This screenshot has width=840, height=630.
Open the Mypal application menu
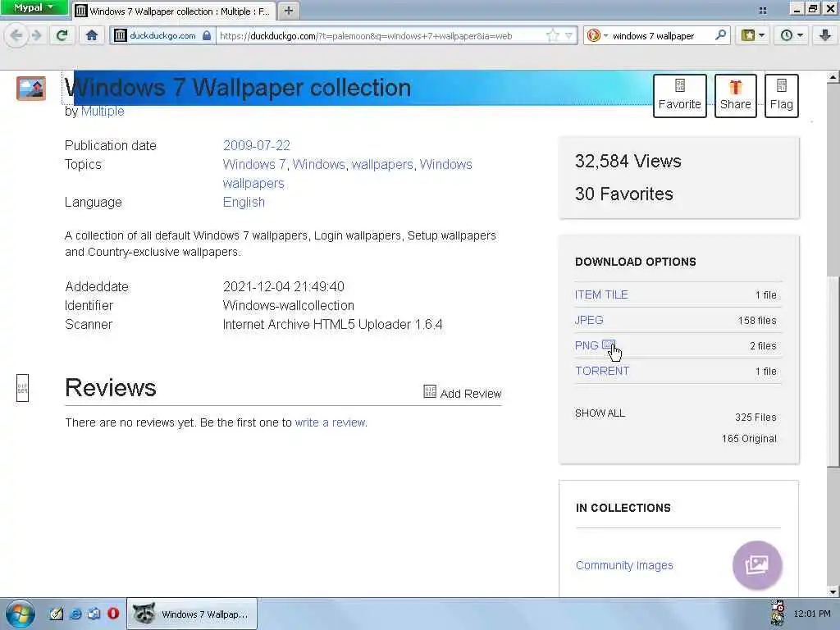coord(34,8)
